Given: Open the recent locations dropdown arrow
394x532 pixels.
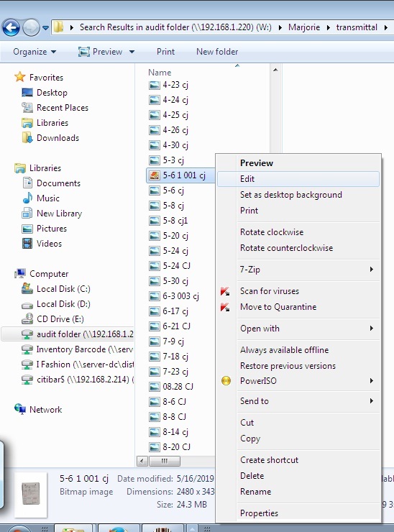Looking at the screenshot, I should (45, 28).
